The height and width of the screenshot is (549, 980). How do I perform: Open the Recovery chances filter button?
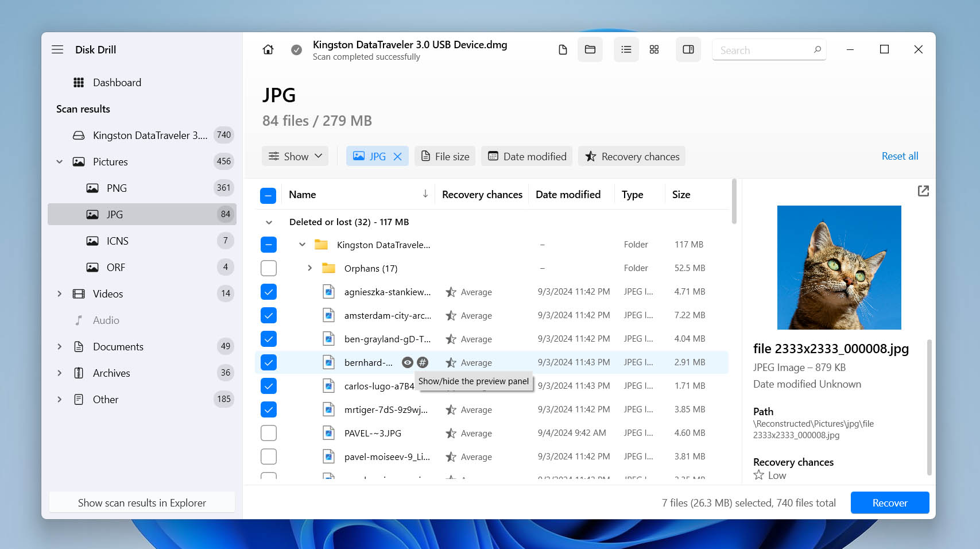point(632,156)
